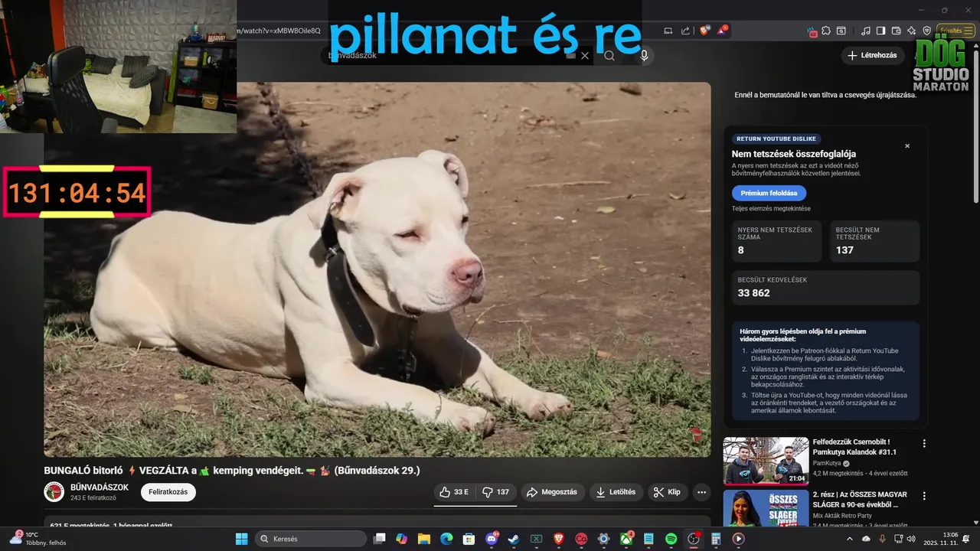Open the Brave Wallet icon

point(896,31)
